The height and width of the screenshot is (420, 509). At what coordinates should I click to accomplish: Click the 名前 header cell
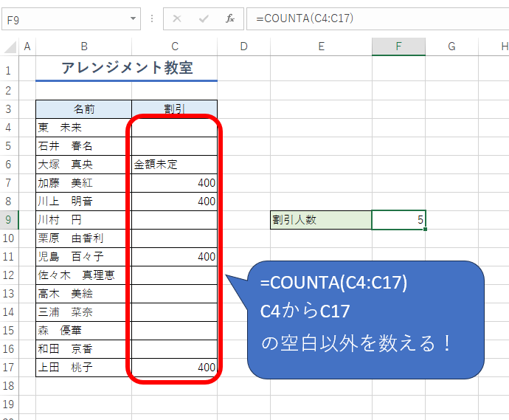(84, 109)
